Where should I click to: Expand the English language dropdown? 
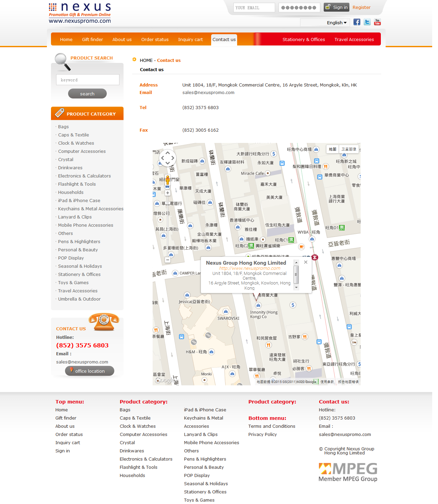pyautogui.click(x=336, y=23)
